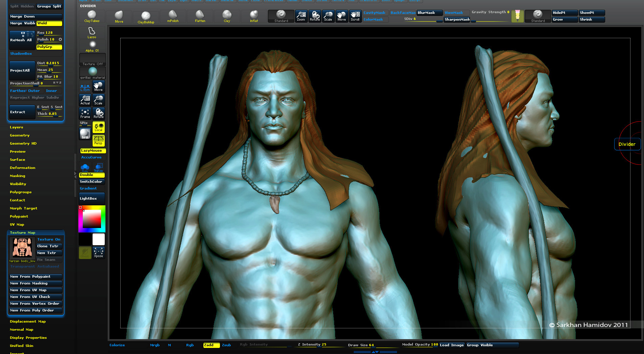Expand the Masking subpalette
The image size is (644, 354).
(18, 176)
